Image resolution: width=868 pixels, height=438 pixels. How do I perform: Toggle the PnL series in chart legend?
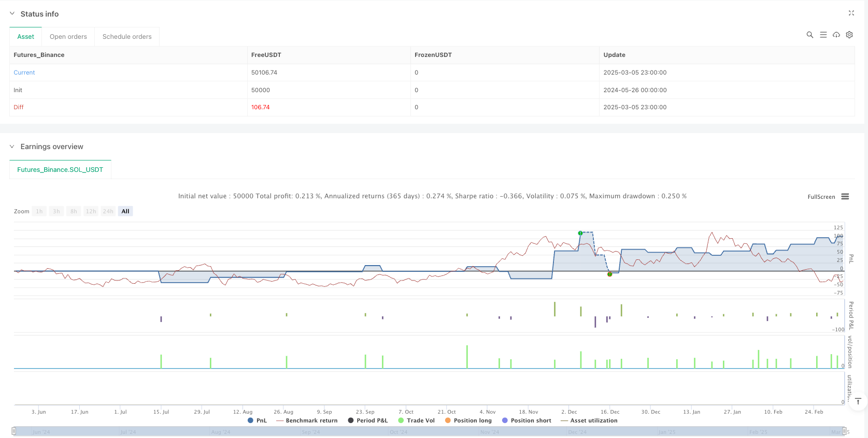[x=258, y=420]
